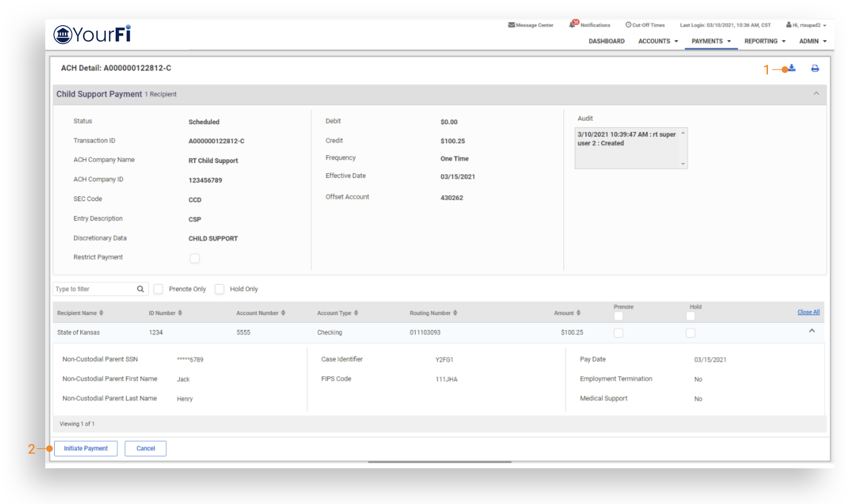Open Notifications bell icon
Viewport: 858px width, 504px height.
572,24
